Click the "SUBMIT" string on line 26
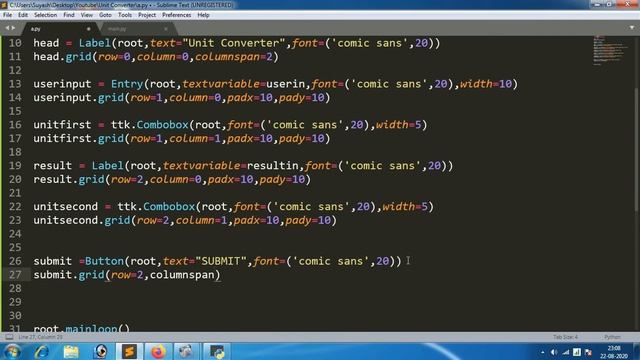 221,261
